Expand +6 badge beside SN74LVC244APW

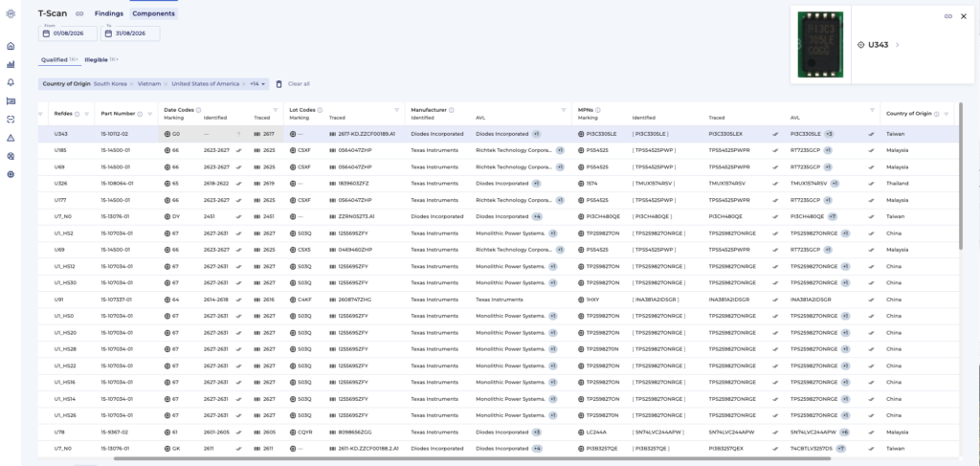[844, 433]
